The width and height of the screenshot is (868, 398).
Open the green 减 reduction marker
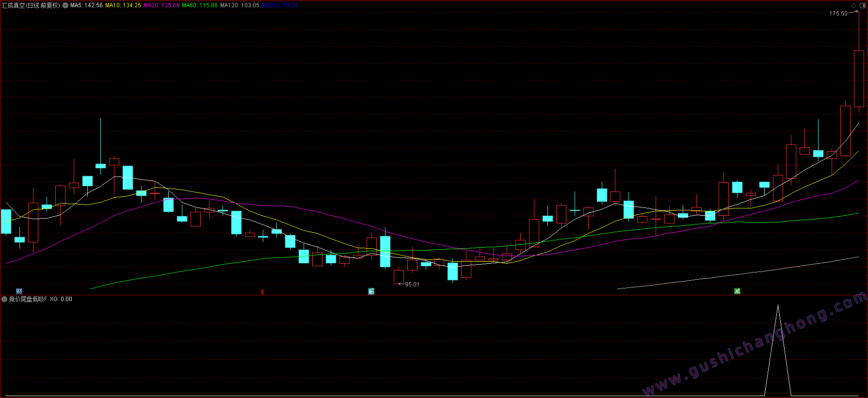pos(737,291)
